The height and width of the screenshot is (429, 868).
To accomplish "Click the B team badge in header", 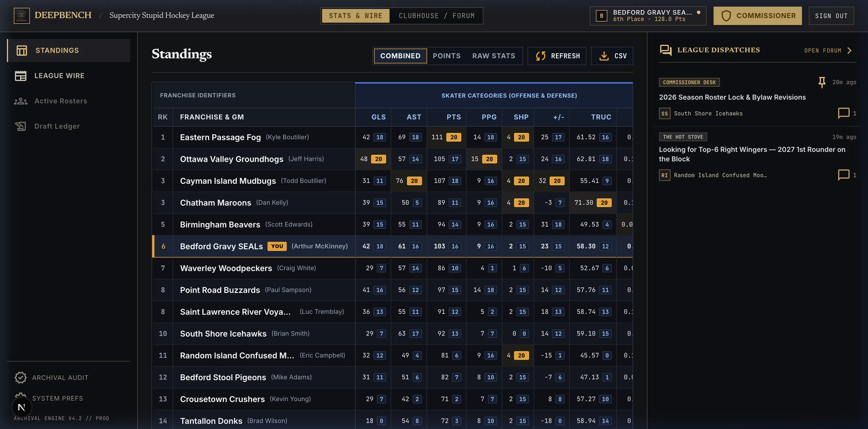I will click(x=601, y=16).
